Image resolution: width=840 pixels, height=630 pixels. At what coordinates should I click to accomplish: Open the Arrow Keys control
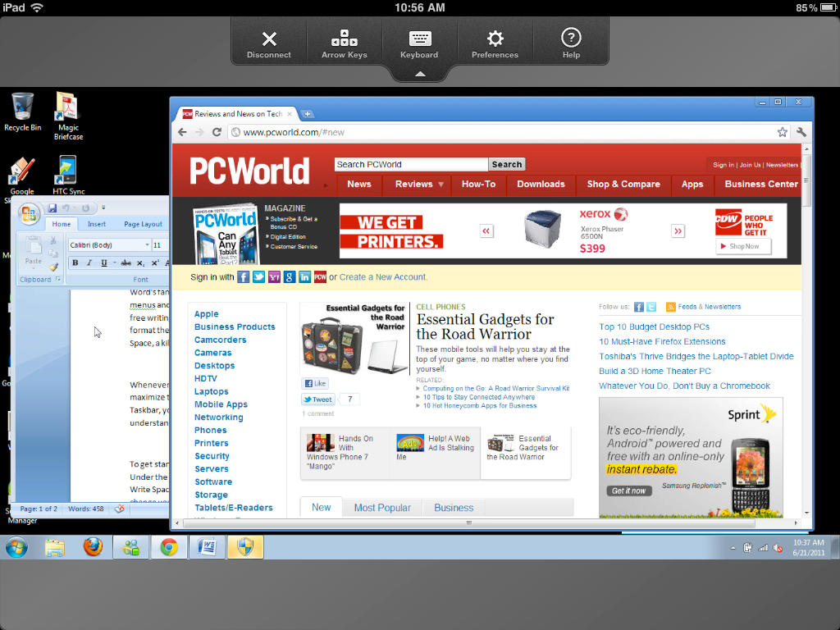point(345,44)
